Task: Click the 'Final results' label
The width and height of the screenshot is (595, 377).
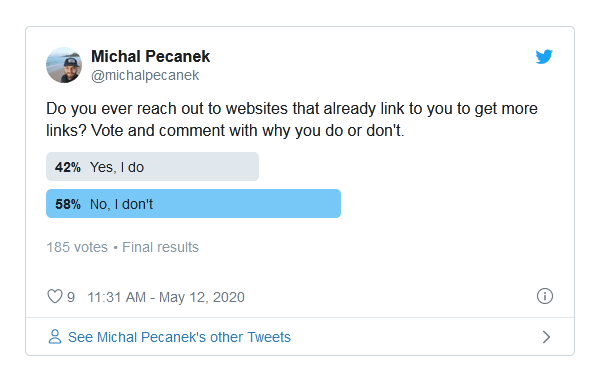Action: point(160,247)
